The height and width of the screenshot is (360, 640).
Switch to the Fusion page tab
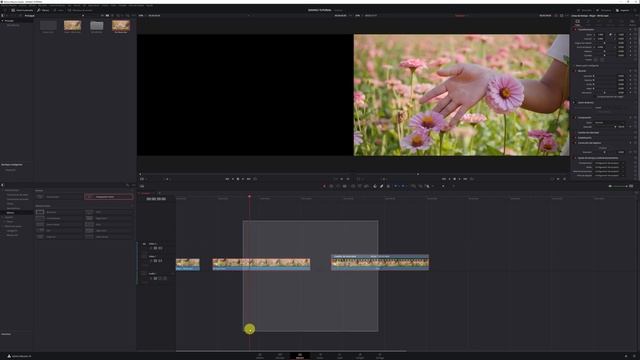coord(320,356)
